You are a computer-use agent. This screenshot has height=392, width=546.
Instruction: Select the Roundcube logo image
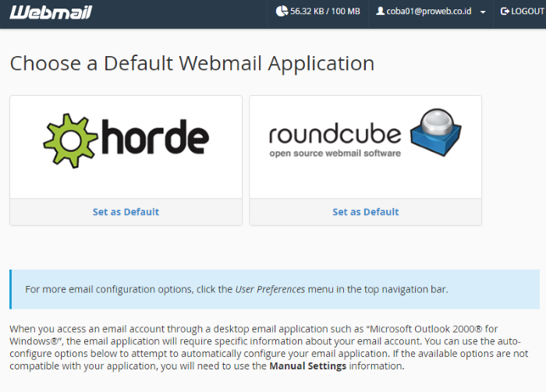(365, 132)
